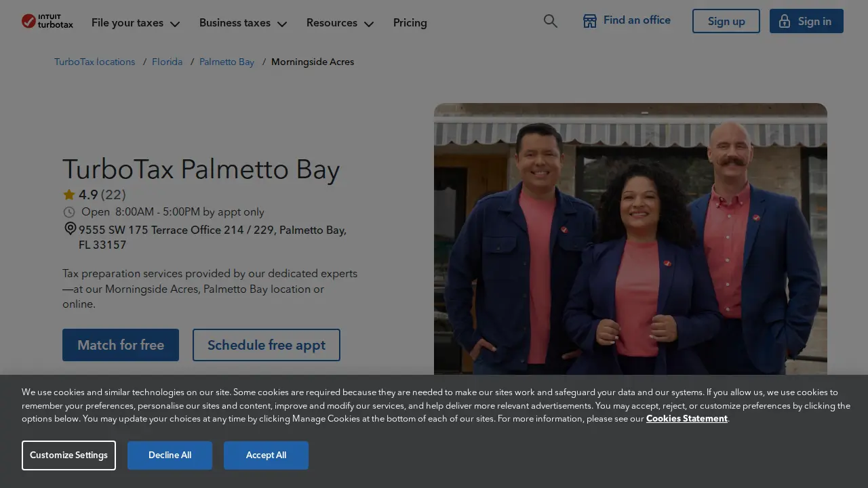Click the Sign in button
The width and height of the screenshot is (868, 488).
pyautogui.click(x=806, y=21)
